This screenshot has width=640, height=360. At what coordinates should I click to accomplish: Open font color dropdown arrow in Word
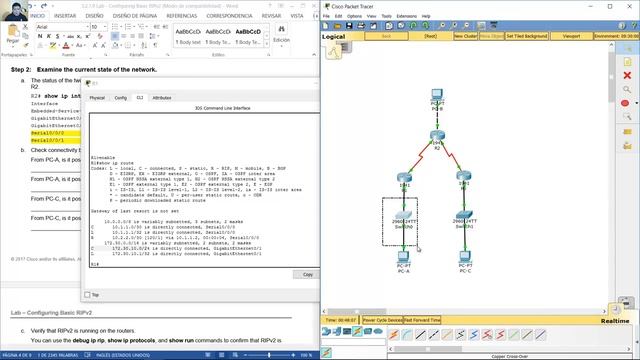point(72,46)
